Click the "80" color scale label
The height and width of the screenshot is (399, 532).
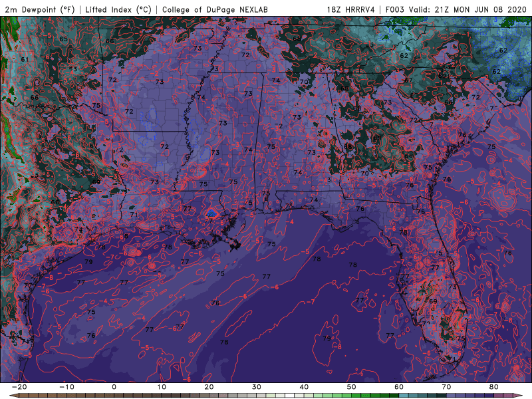494,387
